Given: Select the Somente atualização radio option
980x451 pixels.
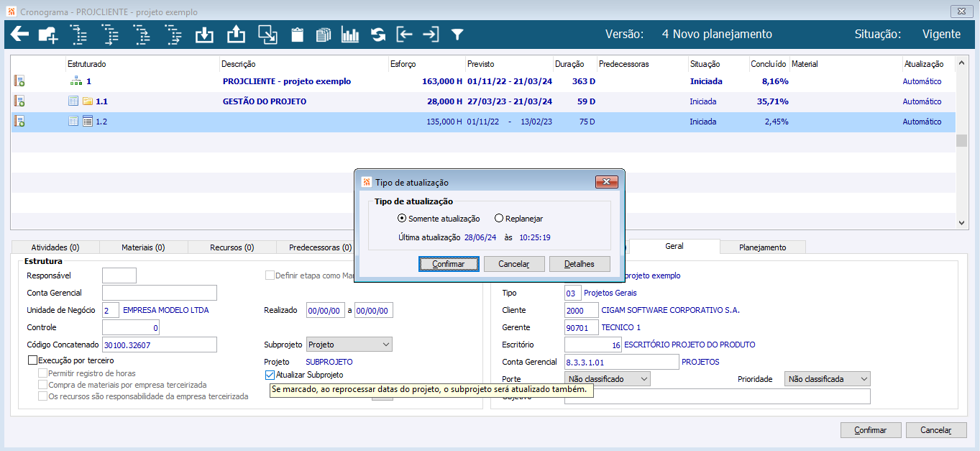Looking at the screenshot, I should [401, 219].
